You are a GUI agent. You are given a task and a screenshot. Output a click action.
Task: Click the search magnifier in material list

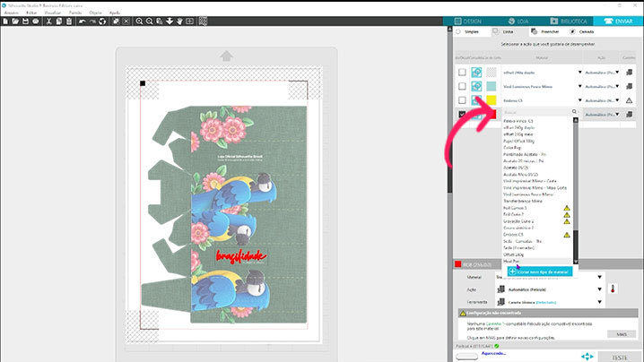click(574, 112)
